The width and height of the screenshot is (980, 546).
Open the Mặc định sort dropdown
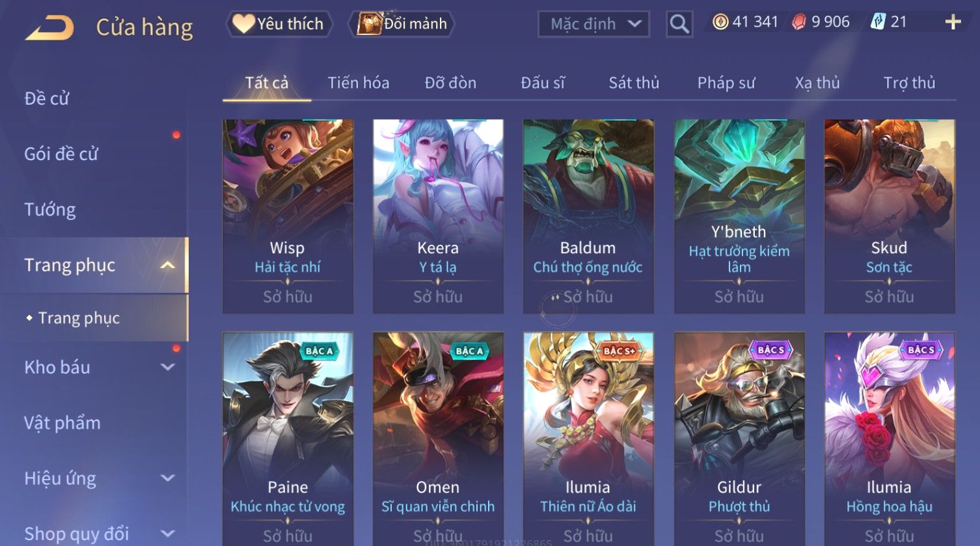[593, 24]
